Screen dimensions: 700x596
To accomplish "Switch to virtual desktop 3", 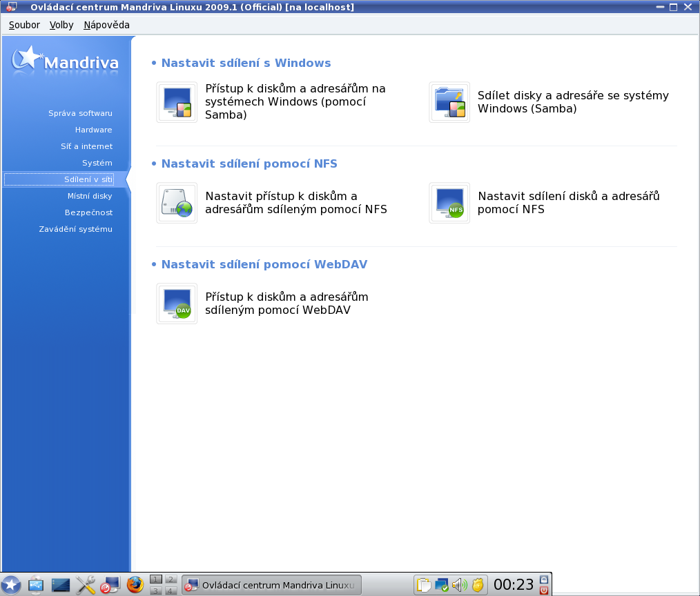I will point(156,590).
